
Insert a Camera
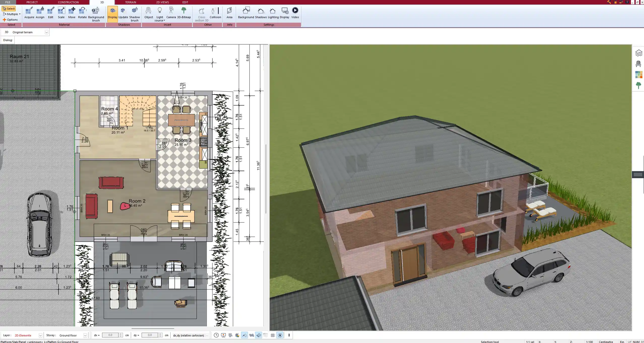click(171, 13)
